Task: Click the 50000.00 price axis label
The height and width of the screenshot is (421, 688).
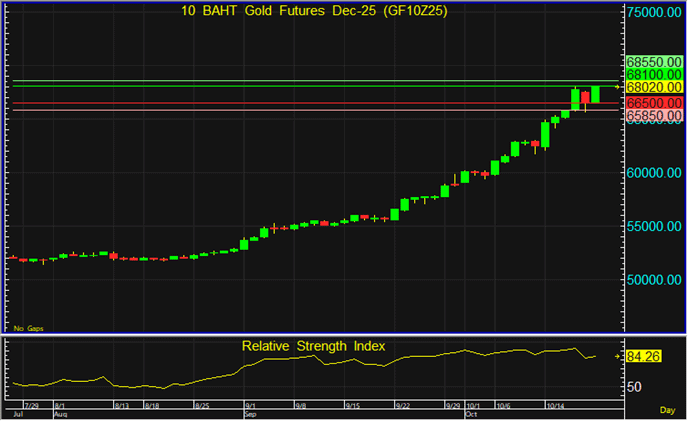Action: [654, 279]
